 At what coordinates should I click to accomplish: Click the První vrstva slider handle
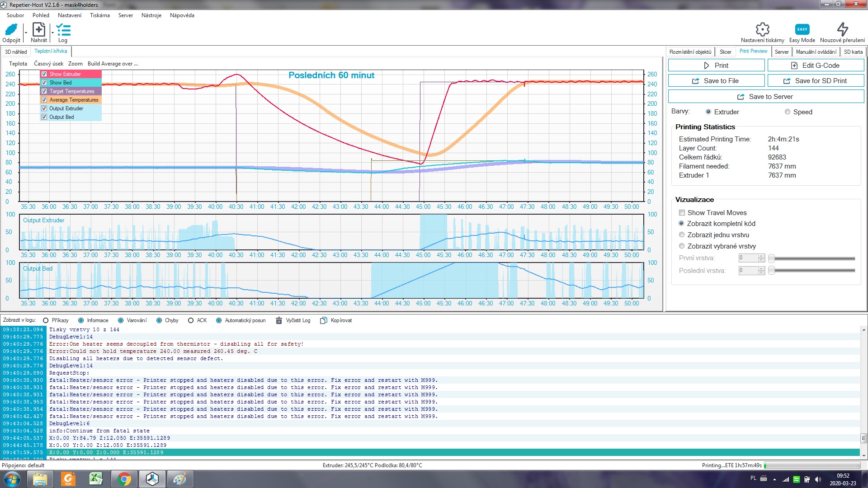[x=772, y=258]
